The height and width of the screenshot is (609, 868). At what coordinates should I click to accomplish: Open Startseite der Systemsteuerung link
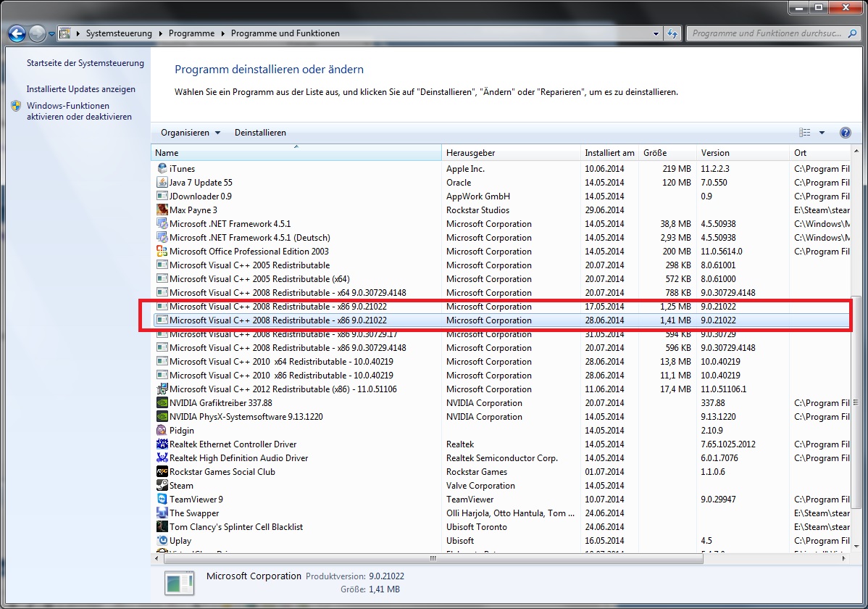[85, 63]
